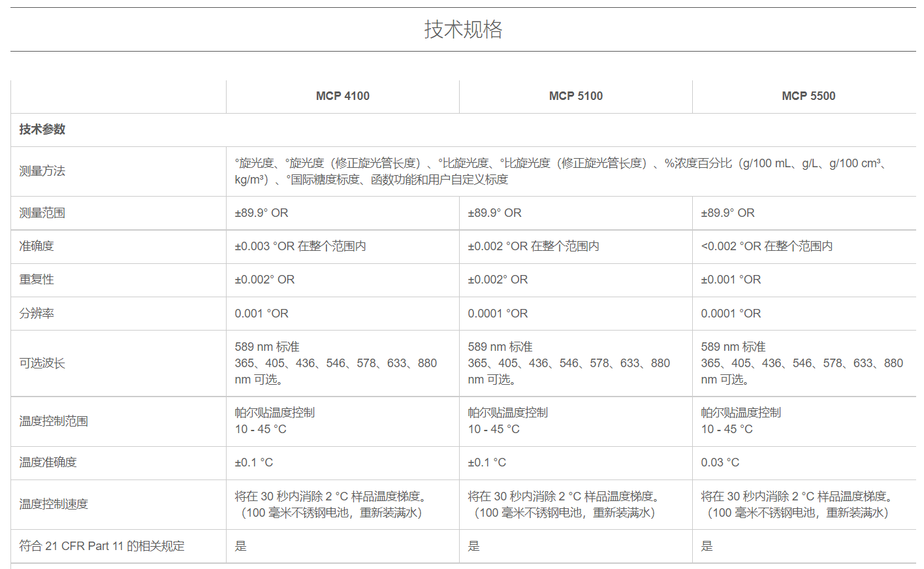Click the 符合 21 CFR Part 11 的相关规定 label
The height and width of the screenshot is (569, 924).
click(x=102, y=546)
